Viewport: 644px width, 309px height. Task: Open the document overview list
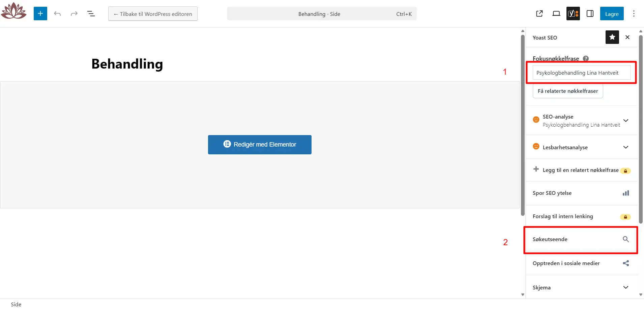point(91,14)
